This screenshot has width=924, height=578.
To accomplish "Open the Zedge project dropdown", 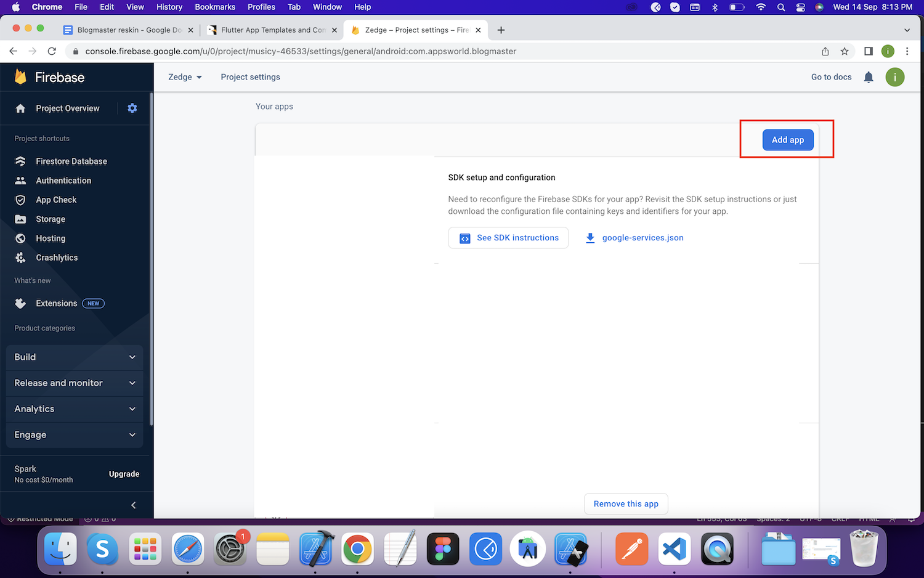I will click(x=185, y=77).
